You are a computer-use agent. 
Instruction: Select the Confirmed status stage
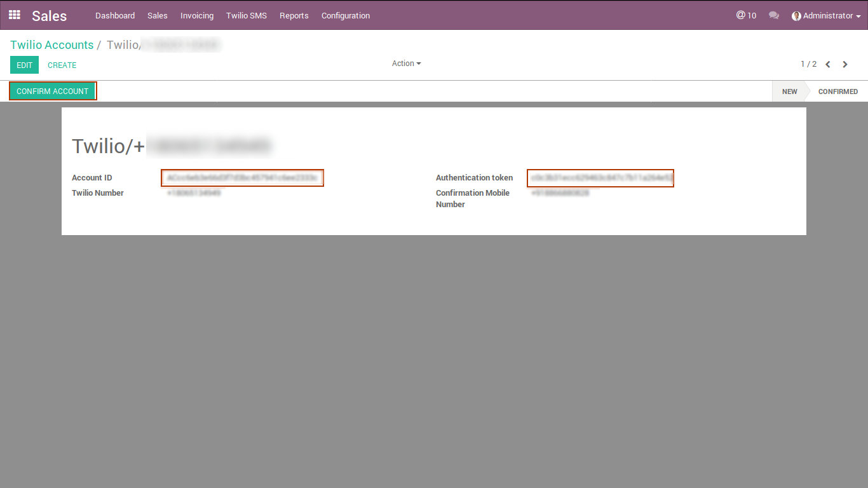coord(837,91)
